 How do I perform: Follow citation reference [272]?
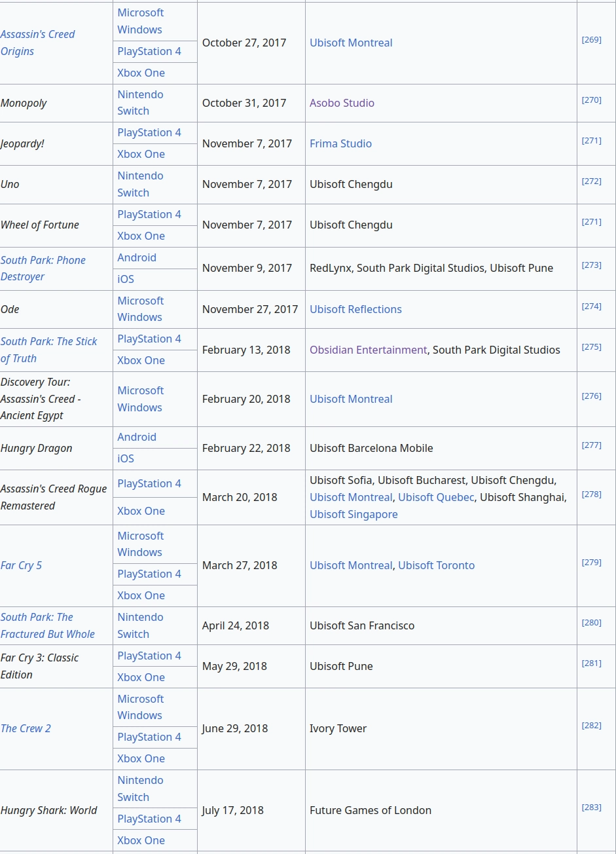click(x=591, y=181)
